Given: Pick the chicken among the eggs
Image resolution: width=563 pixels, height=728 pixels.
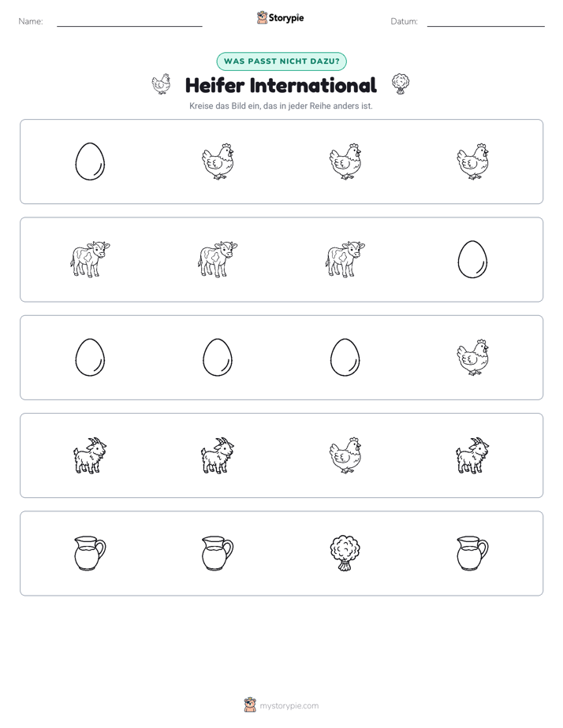Looking at the screenshot, I should coord(472,357).
